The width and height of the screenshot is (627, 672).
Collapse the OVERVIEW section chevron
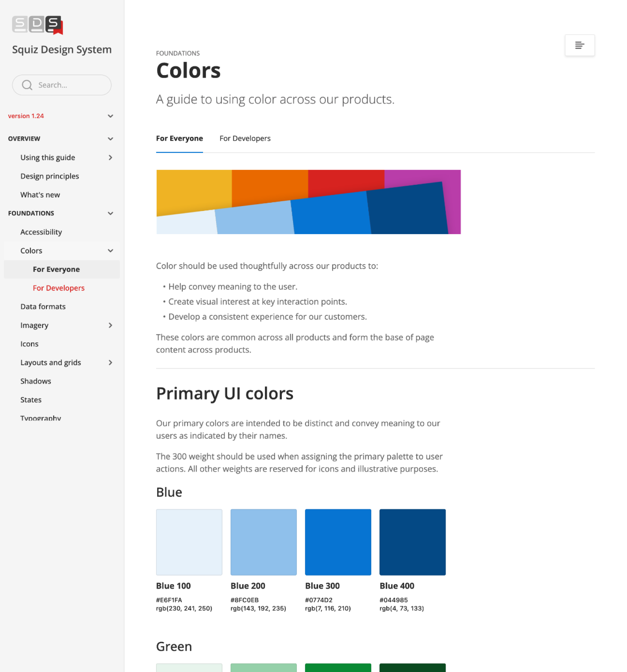click(x=110, y=139)
